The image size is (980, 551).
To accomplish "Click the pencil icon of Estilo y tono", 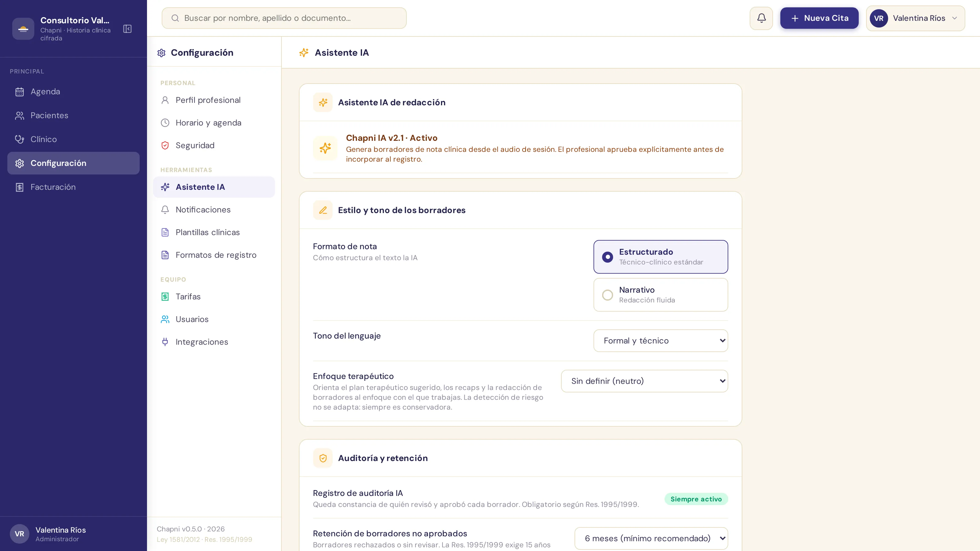I will [323, 210].
